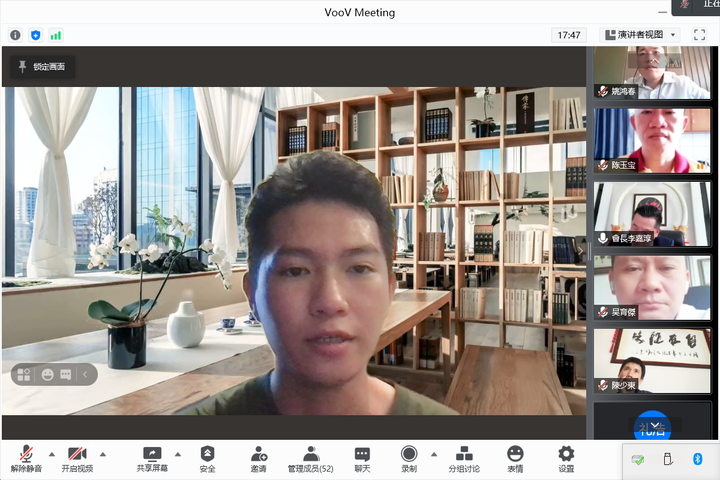The width and height of the screenshot is (720, 480).
Task: Collapse the floating mini toolbar with left chevron
Action: 86,375
